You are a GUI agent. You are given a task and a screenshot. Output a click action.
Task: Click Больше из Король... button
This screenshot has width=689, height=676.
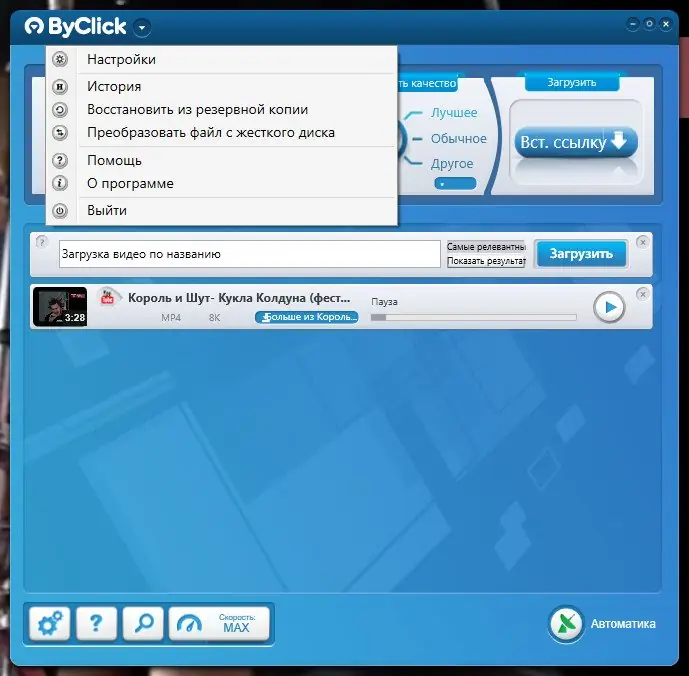tap(307, 317)
